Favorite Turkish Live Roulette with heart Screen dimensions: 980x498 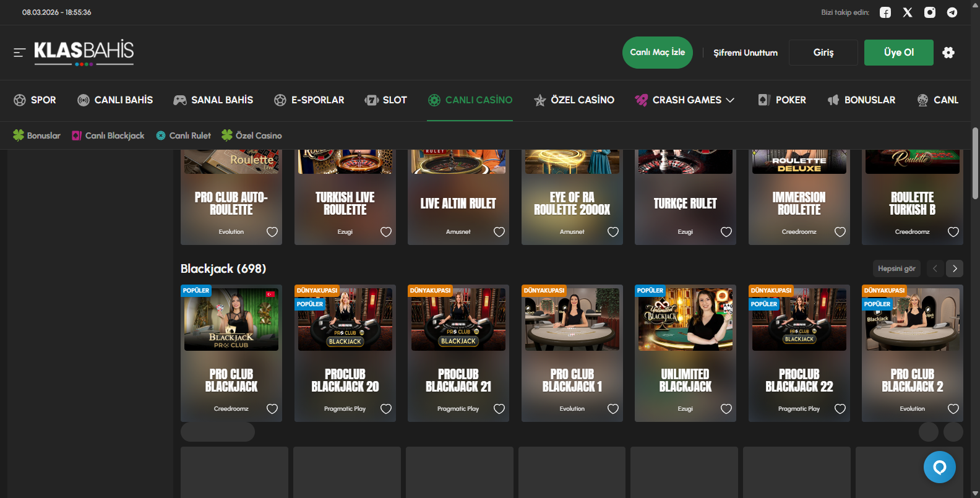coord(386,232)
